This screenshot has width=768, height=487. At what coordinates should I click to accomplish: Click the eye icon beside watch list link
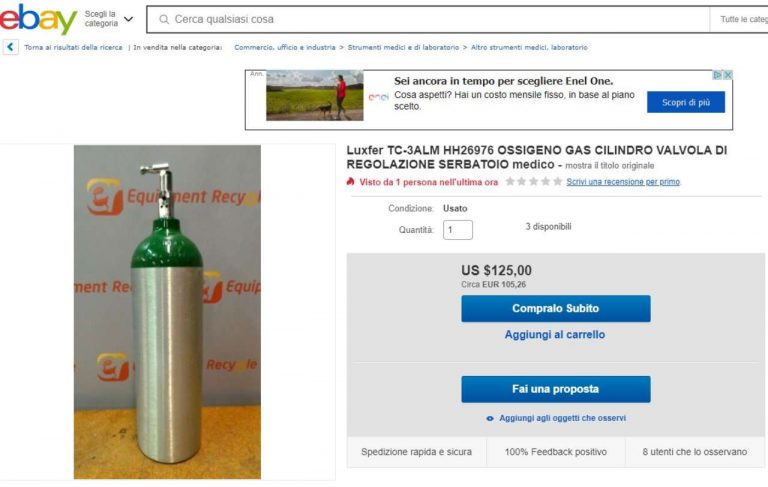(490, 418)
